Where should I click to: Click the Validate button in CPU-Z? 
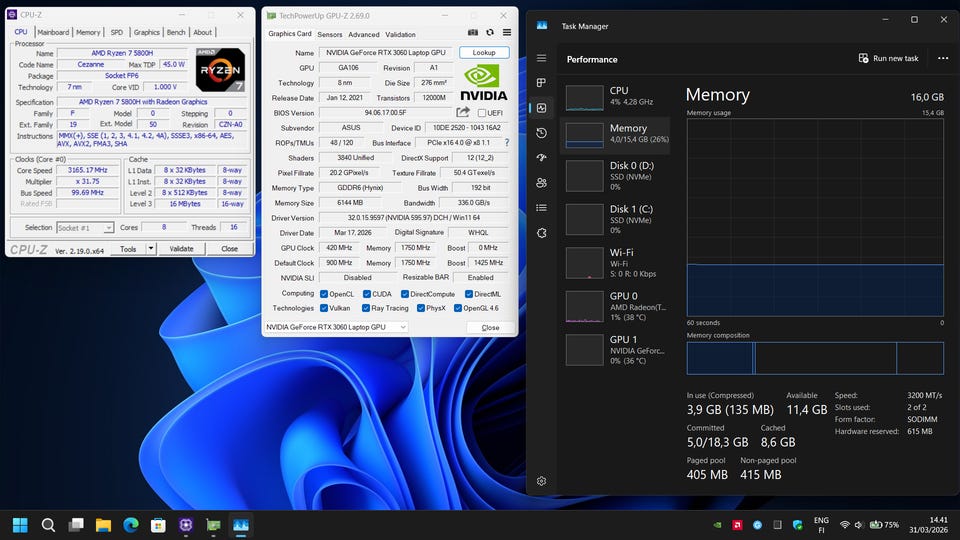pyautogui.click(x=181, y=249)
